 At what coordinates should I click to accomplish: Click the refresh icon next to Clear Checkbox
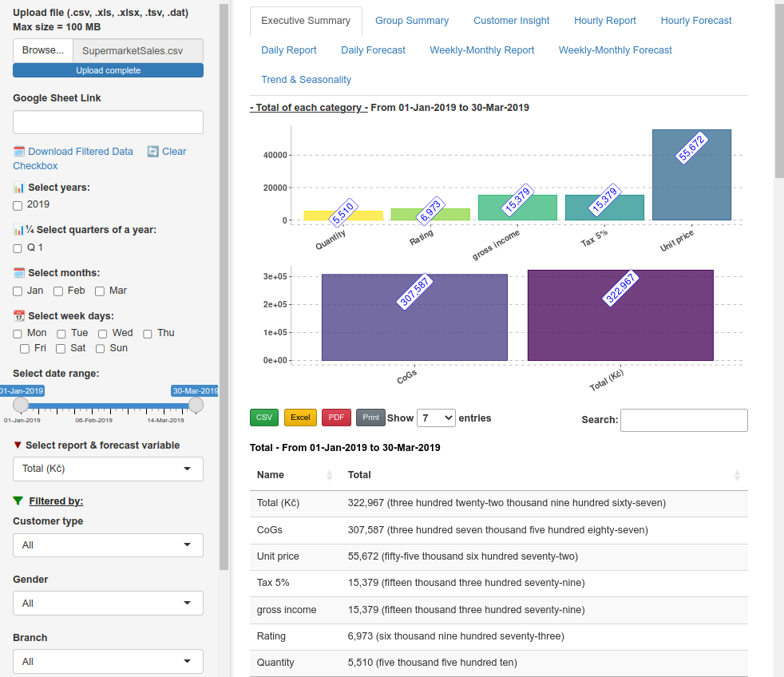coord(153,152)
